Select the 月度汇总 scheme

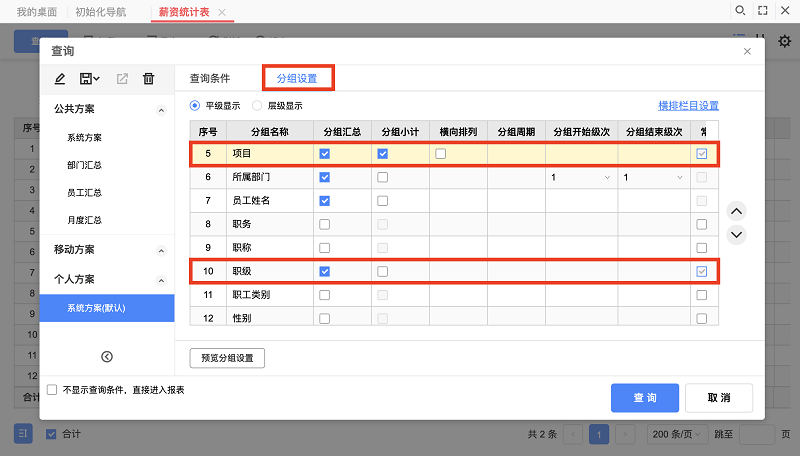pyautogui.click(x=85, y=220)
